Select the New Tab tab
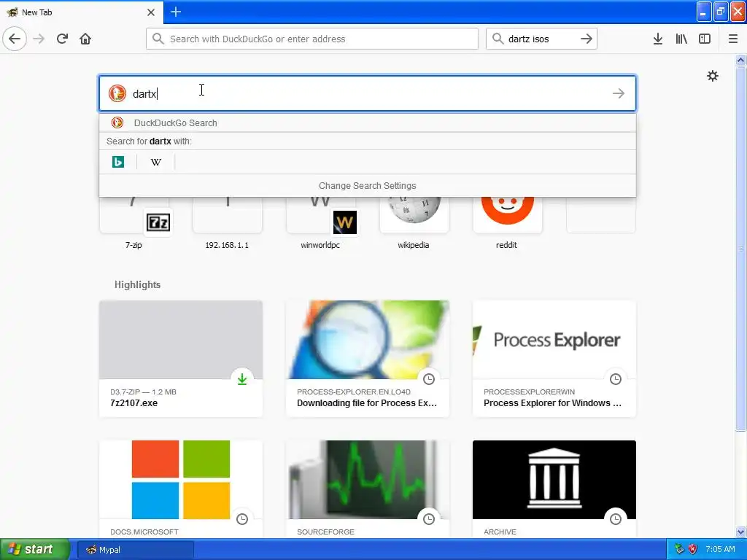747x560 pixels. pyautogui.click(x=81, y=12)
